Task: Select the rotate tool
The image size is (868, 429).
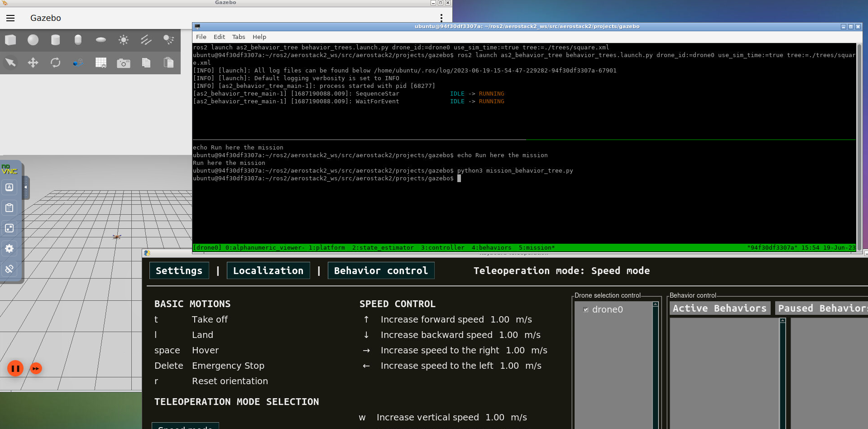Action: click(55, 63)
